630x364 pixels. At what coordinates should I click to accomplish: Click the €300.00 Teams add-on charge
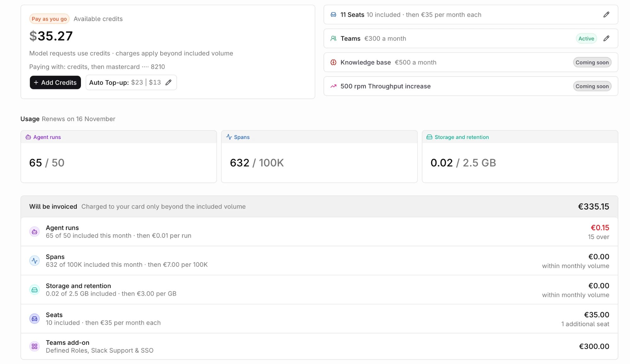tap(594, 346)
